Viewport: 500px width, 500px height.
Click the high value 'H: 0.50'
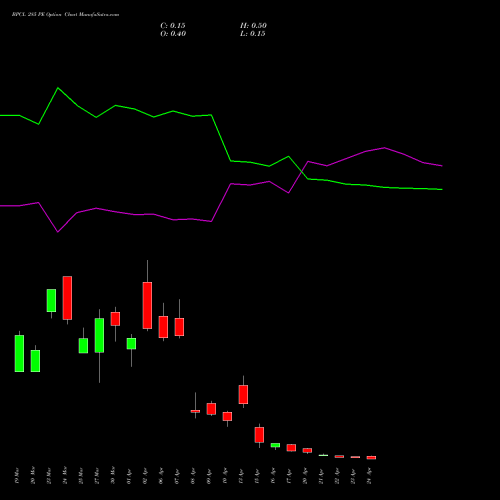click(253, 26)
